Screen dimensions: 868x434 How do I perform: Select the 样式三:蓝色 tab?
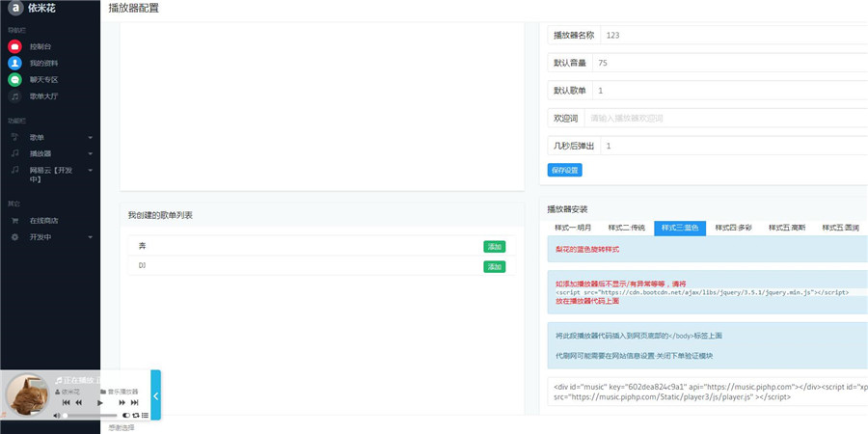click(x=680, y=228)
